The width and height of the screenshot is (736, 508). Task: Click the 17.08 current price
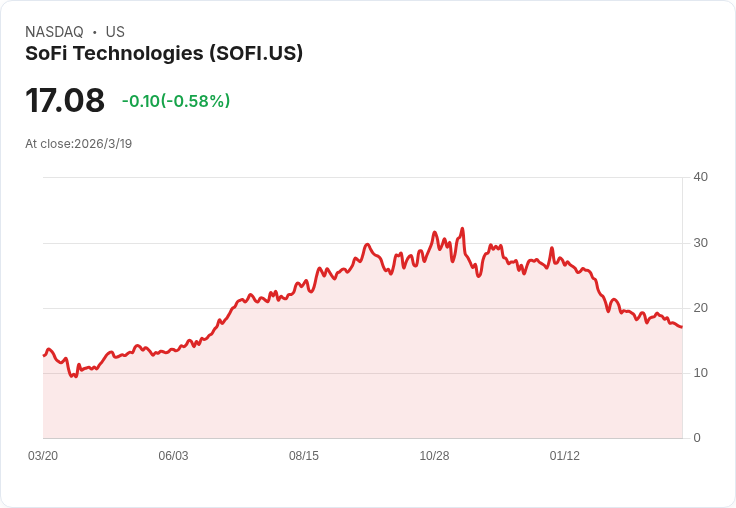(x=65, y=100)
